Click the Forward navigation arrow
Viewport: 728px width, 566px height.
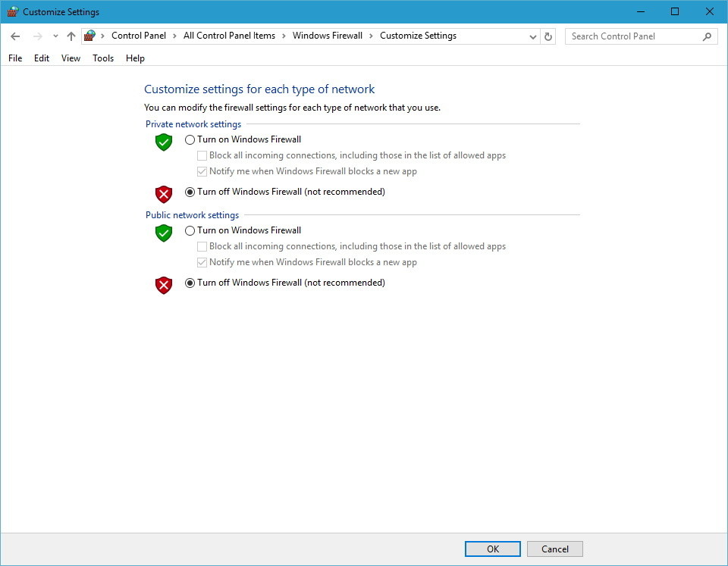point(36,36)
